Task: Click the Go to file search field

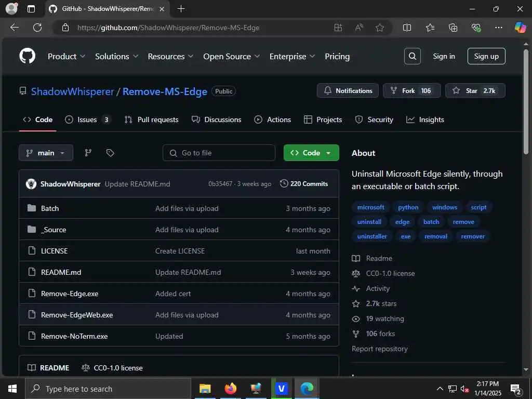Action: (x=219, y=153)
